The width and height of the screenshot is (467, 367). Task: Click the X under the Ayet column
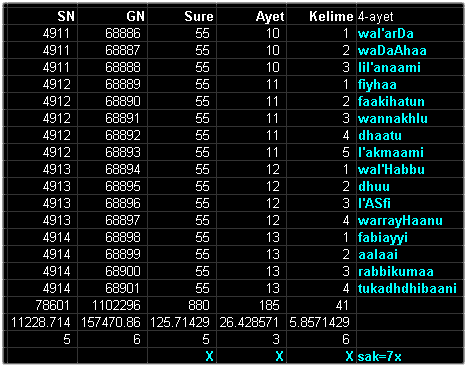(x=279, y=356)
